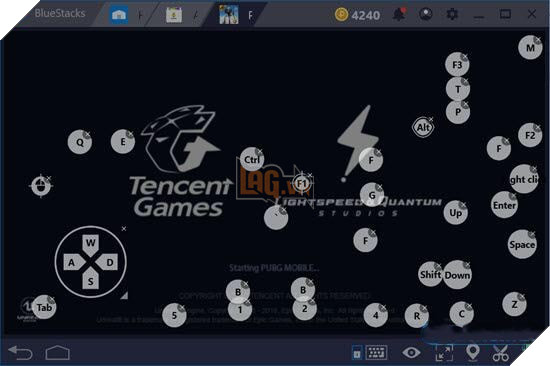This screenshot has height=366, width=550.
Task: Select the P key mapping
Action: pos(458,112)
